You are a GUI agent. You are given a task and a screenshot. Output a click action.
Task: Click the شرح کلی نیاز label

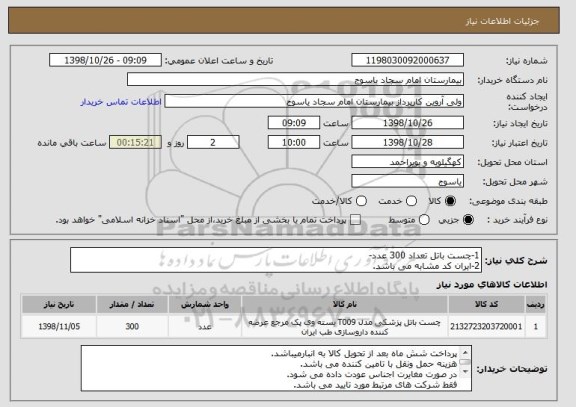516,260
